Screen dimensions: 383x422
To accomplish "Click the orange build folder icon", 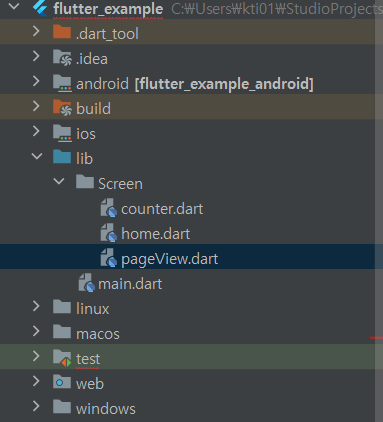I will click(x=62, y=108).
